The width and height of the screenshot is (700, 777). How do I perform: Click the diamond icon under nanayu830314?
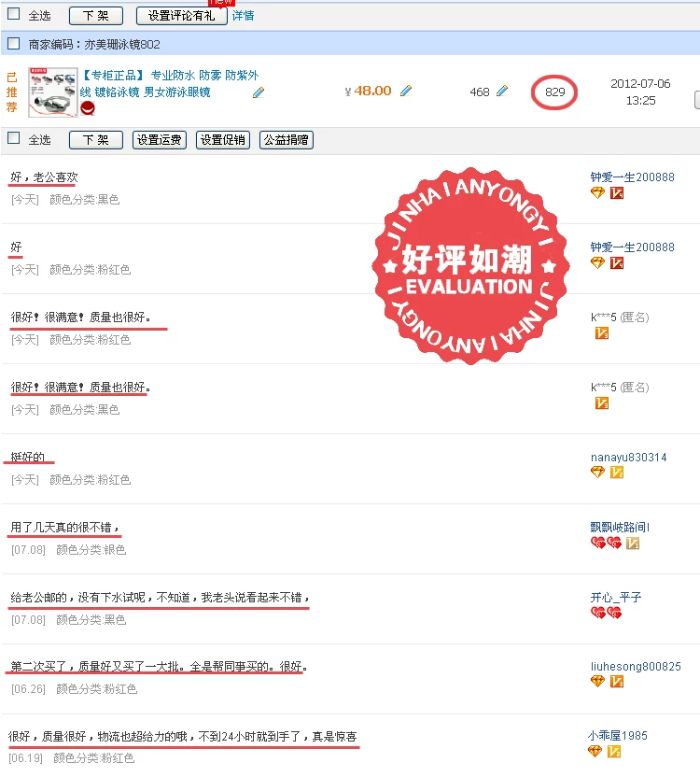point(597,473)
